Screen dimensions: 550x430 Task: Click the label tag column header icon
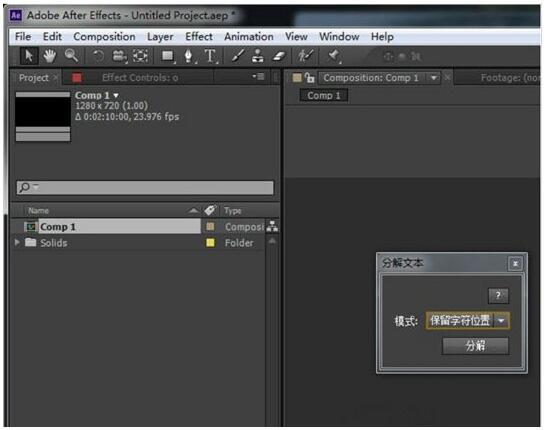coord(210,210)
